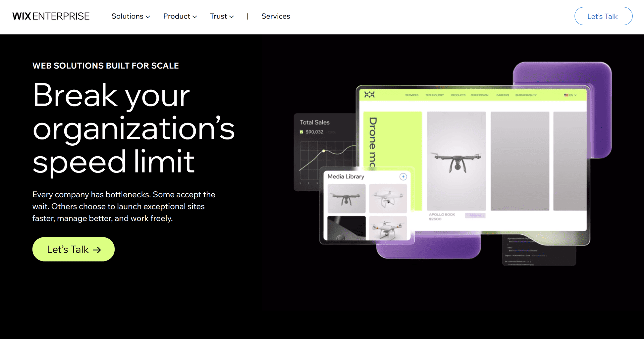644x339 pixels.
Task: Select the top white drone thumbnail in Media Library
Action: click(388, 199)
